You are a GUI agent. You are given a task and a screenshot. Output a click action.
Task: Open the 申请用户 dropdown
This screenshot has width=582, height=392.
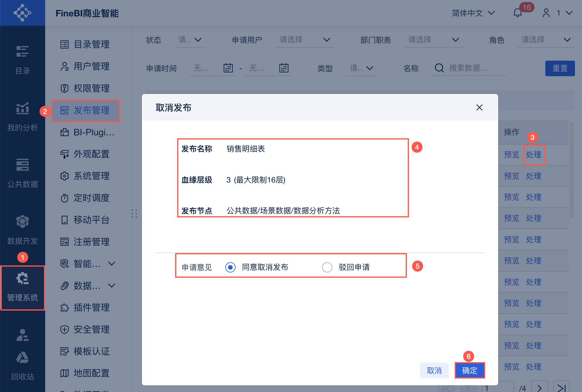pyautogui.click(x=304, y=40)
